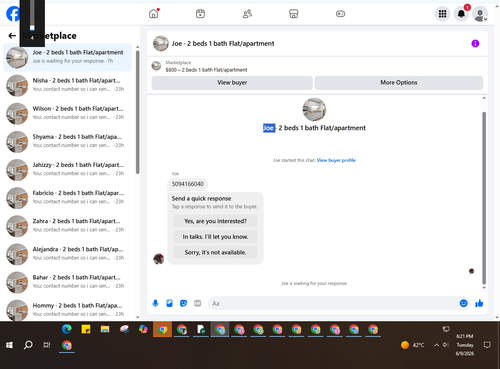Click the listing thumbnail above chat title

click(x=314, y=109)
